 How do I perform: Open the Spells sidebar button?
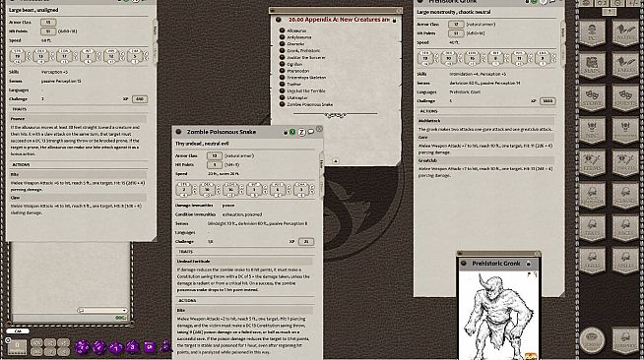pyautogui.click(x=624, y=260)
